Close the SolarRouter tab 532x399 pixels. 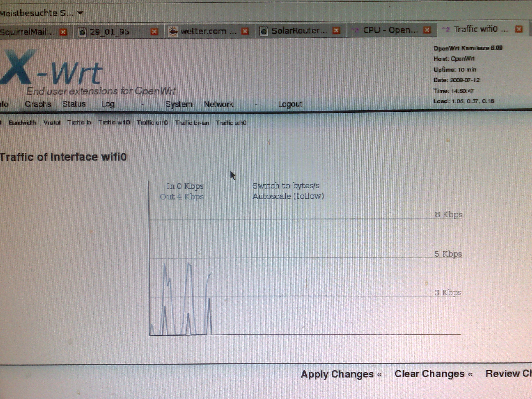336,31
